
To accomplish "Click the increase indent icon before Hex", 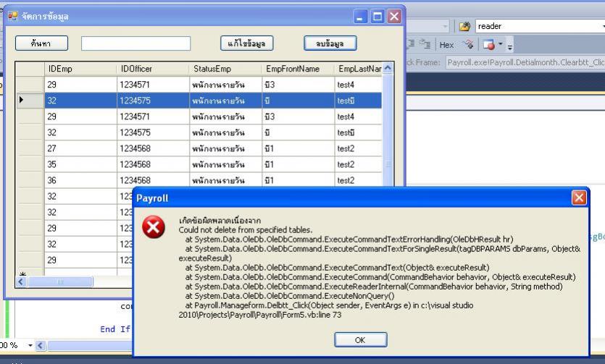I will (x=425, y=44).
